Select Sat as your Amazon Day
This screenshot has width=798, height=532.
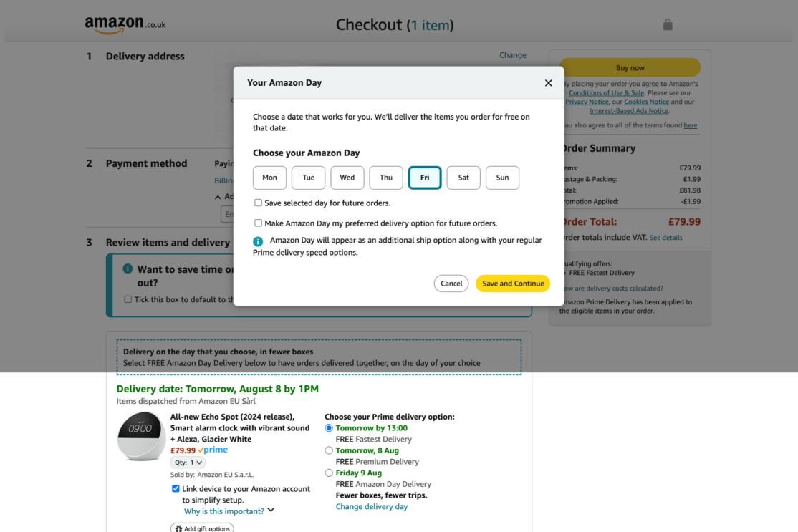[463, 178]
